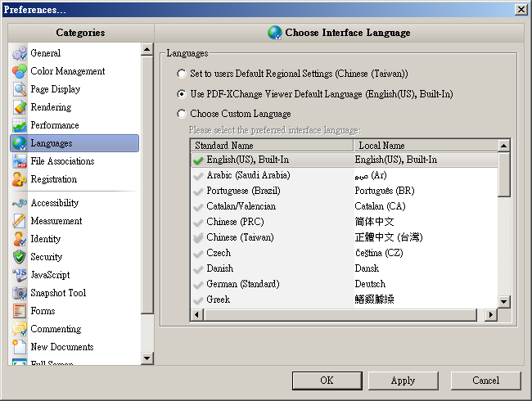
Task: Open the Security category
Action: (x=74, y=257)
